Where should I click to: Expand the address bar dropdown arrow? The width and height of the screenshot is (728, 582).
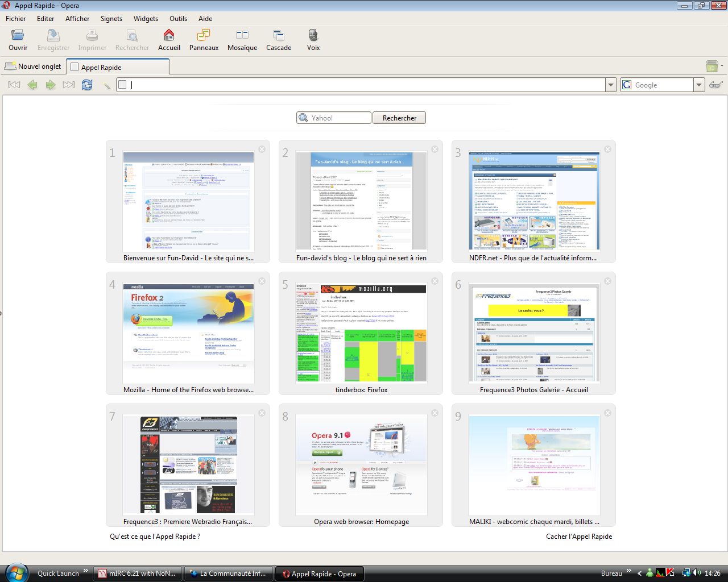click(611, 85)
